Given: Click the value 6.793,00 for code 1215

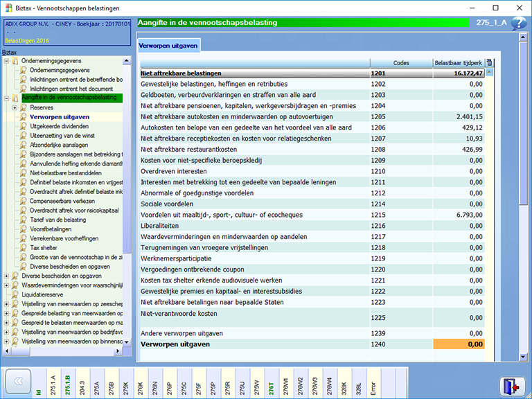Looking at the screenshot, I should [470, 215].
